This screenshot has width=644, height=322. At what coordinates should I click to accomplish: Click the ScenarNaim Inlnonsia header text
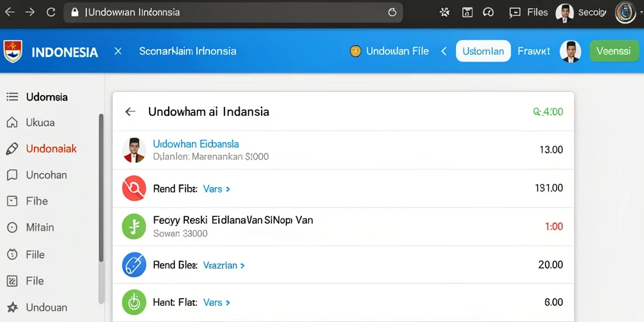coord(187,52)
